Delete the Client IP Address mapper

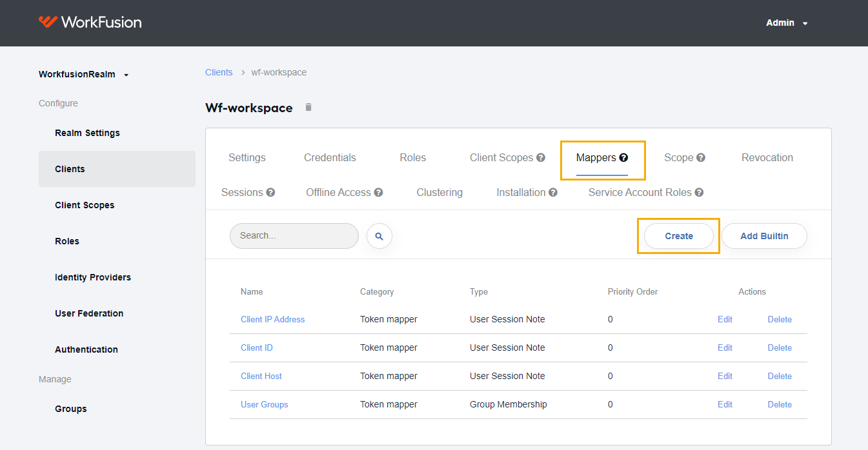point(780,319)
